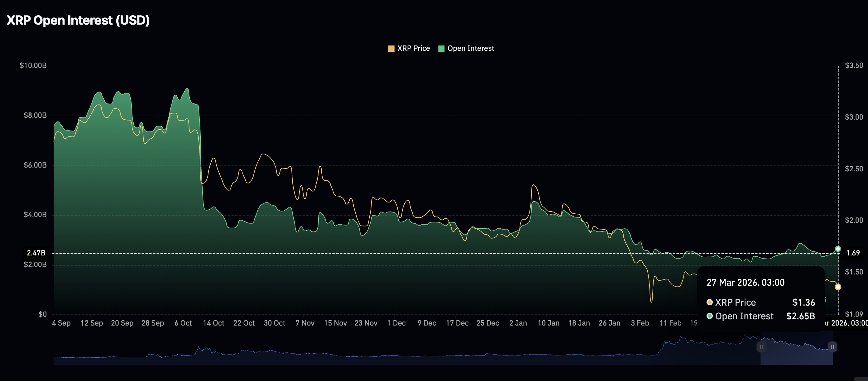The width and height of the screenshot is (868, 381).
Task: Click the yellow XRP Price legend swatch
Action: click(x=391, y=49)
